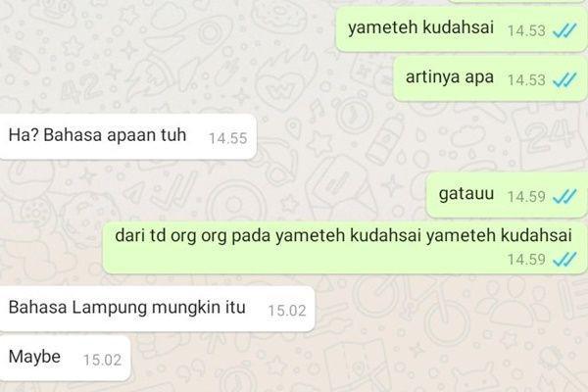Tap the 15.02 timestamp on 'Bahasa Lampung' message
The image size is (588, 392).
point(287,311)
